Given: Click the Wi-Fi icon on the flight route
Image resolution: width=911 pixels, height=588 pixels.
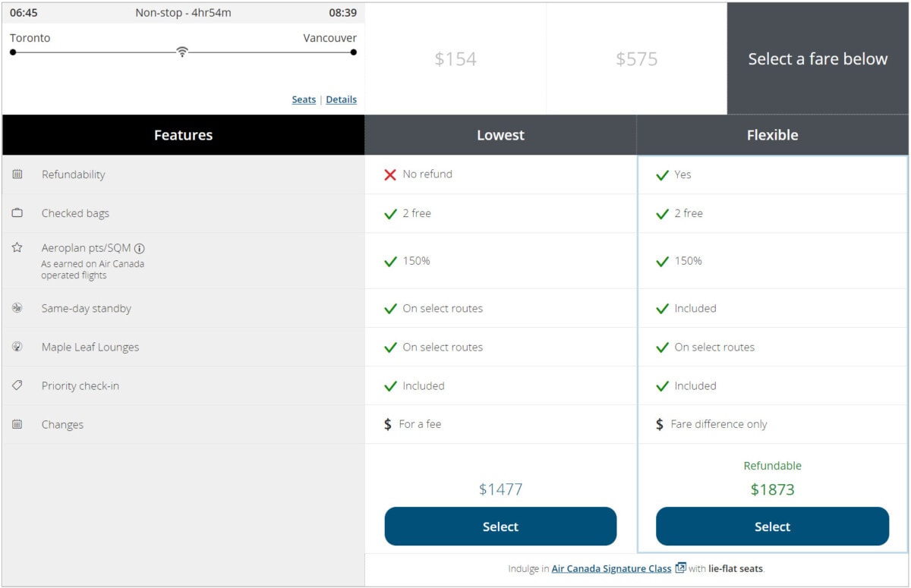Looking at the screenshot, I should (x=182, y=52).
